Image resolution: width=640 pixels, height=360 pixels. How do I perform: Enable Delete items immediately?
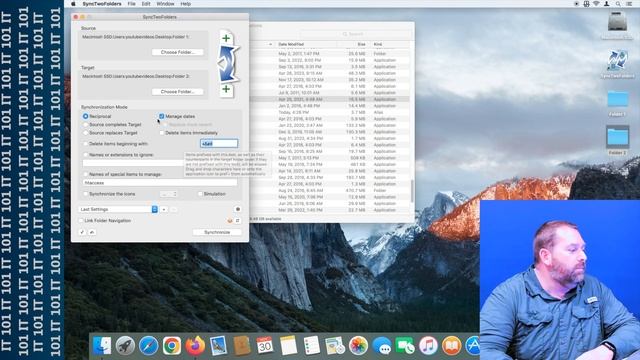[x=162, y=133]
